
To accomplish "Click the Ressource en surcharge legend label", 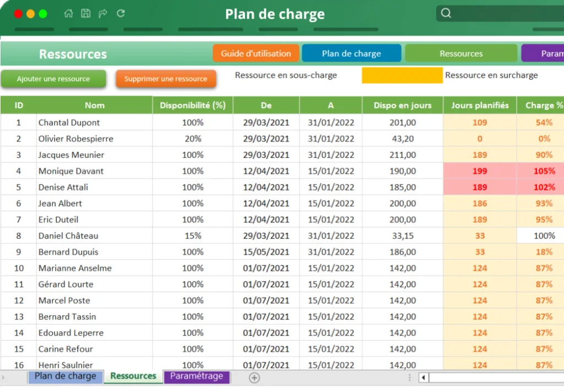I will [491, 75].
